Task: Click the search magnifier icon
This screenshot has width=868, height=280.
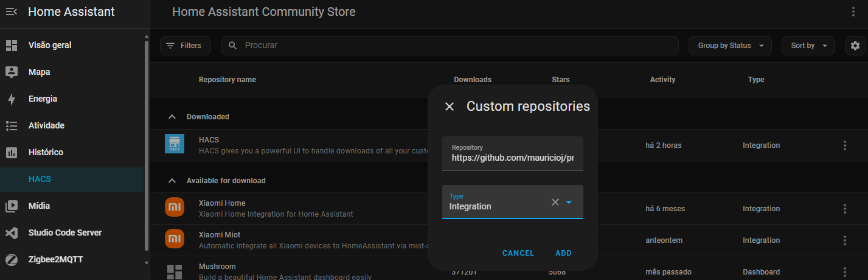Action: tap(233, 46)
